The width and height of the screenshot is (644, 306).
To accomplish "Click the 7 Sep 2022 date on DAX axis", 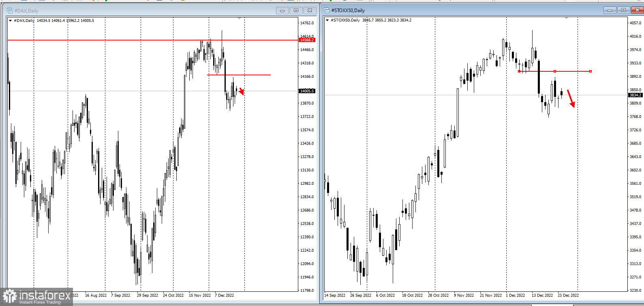I will click(120, 295).
